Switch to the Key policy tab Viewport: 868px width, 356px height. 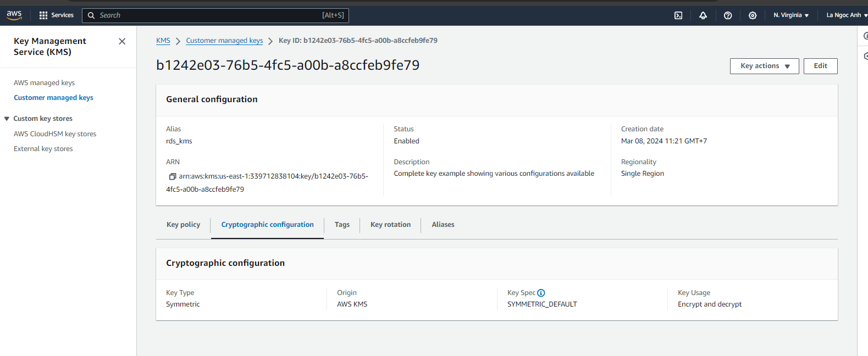pyautogui.click(x=183, y=225)
